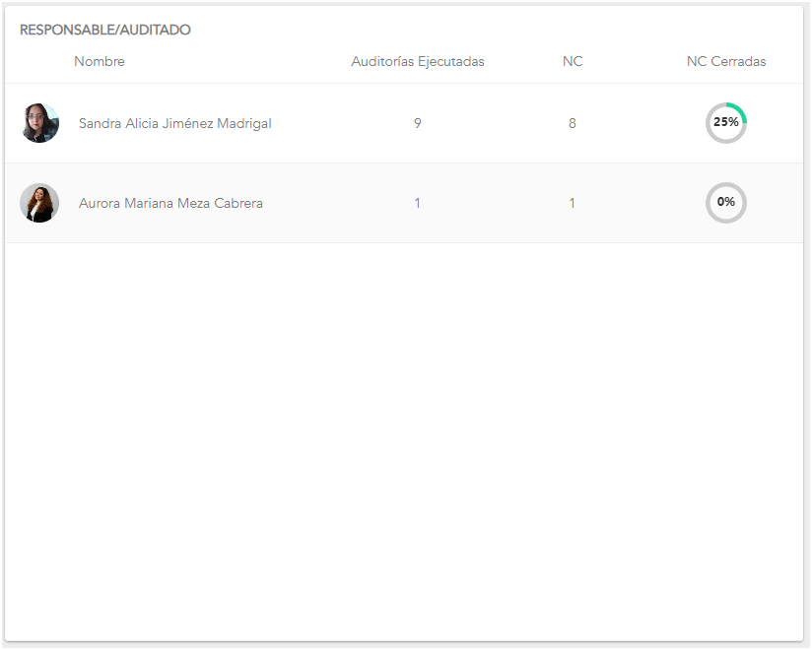812x650 pixels.
Task: Click the 25% label in NC Cerradas
Action: coord(726,122)
